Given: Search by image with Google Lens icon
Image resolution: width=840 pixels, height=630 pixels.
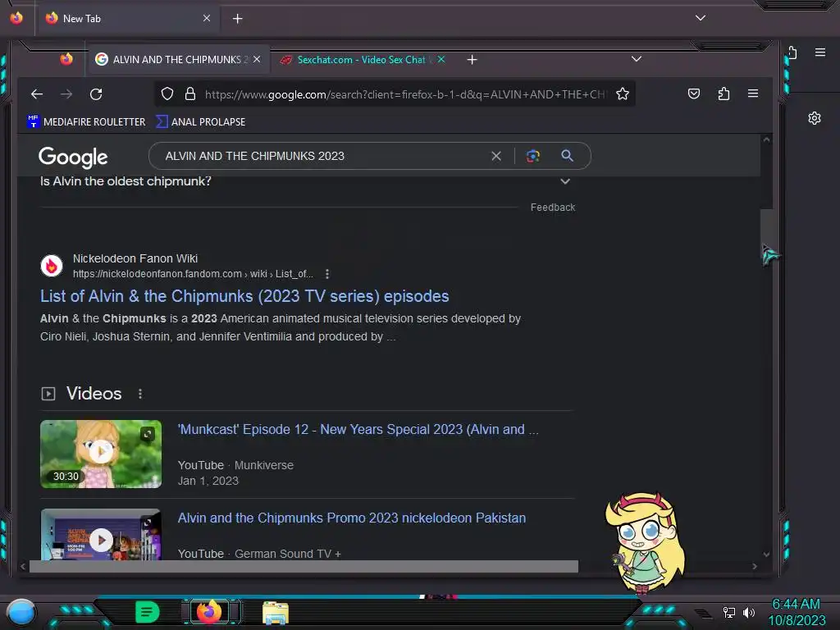Looking at the screenshot, I should click(x=532, y=156).
